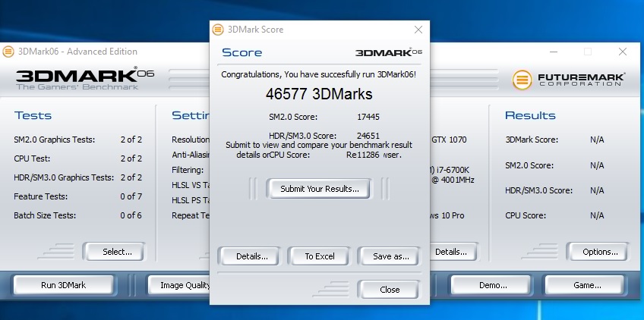Open Details in the Score dialog

tap(252, 256)
